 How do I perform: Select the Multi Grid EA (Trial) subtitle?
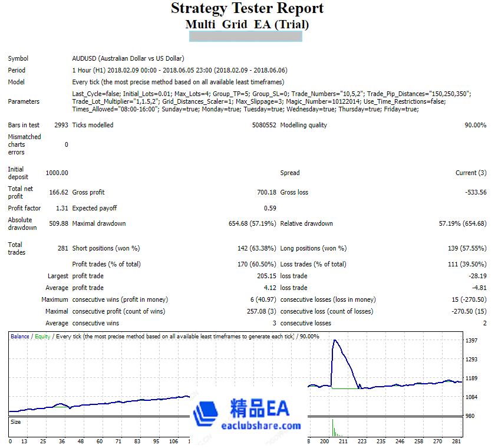point(247,25)
